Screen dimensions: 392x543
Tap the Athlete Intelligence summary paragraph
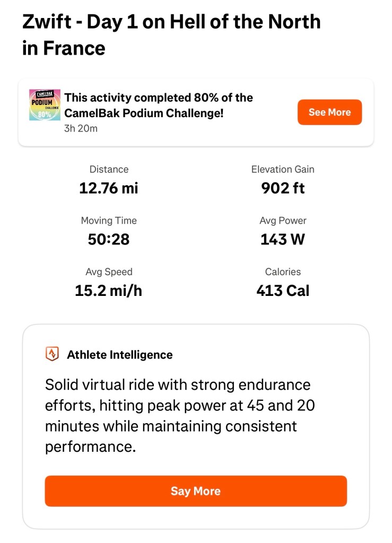coord(180,415)
